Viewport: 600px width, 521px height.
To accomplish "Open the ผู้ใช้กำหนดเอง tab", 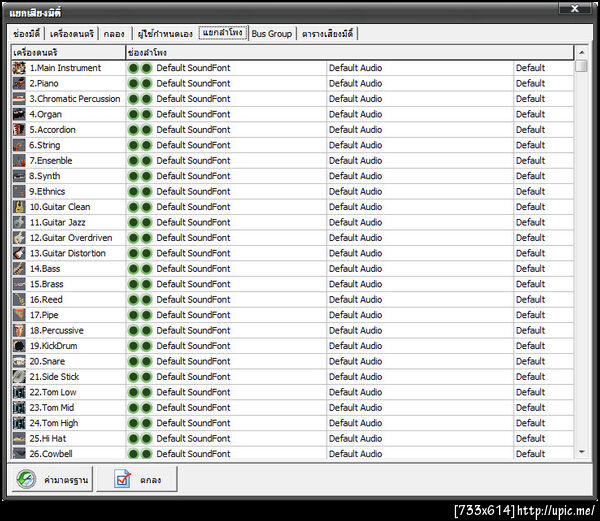I will (165, 34).
